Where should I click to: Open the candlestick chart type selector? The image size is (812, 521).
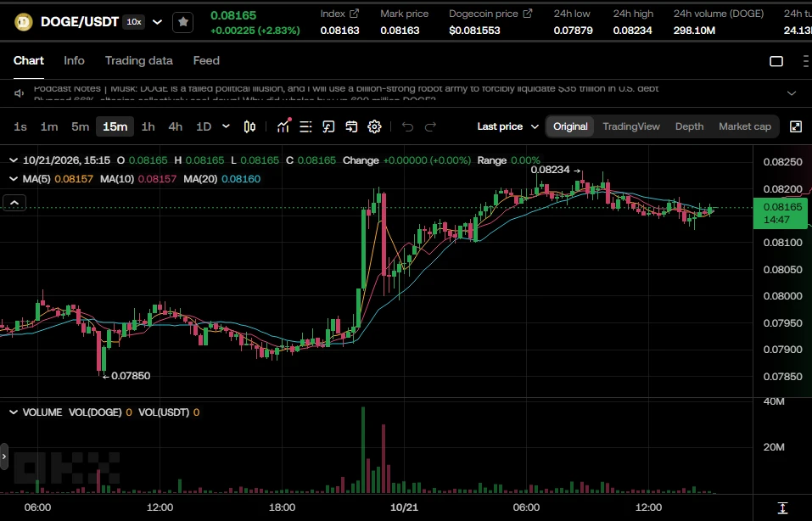click(x=249, y=126)
